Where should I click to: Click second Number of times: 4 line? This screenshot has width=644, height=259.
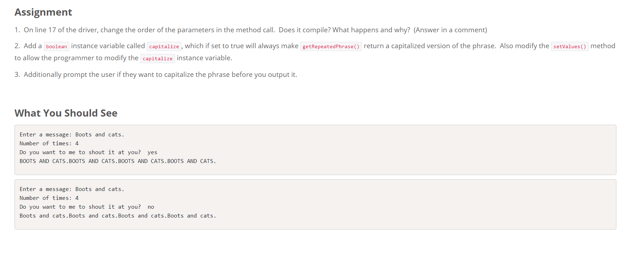pyautogui.click(x=49, y=198)
